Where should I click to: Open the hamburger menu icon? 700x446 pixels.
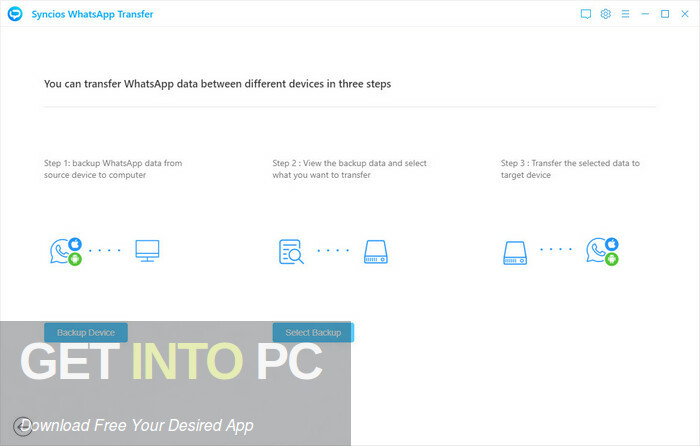click(x=625, y=14)
